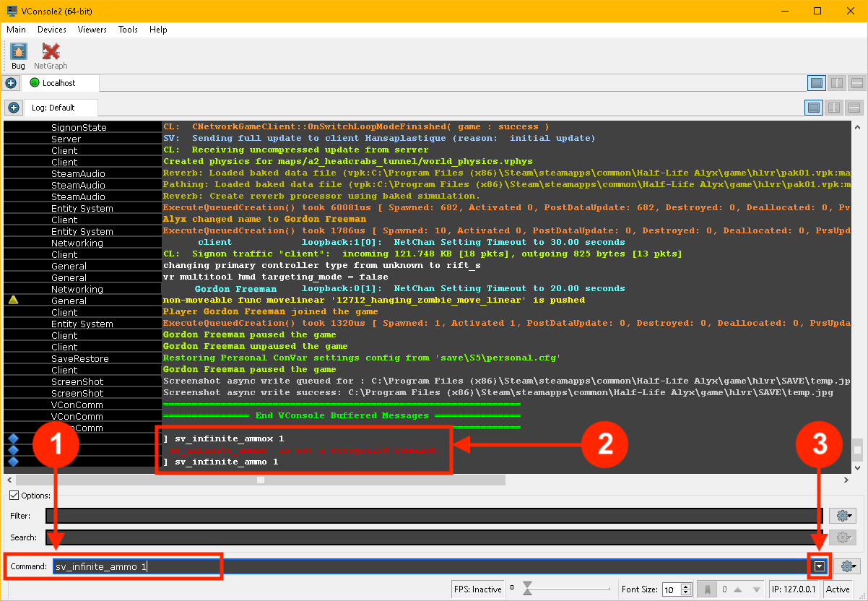Select single-pane layout in the Localhost row
The image size is (868, 601).
(817, 83)
